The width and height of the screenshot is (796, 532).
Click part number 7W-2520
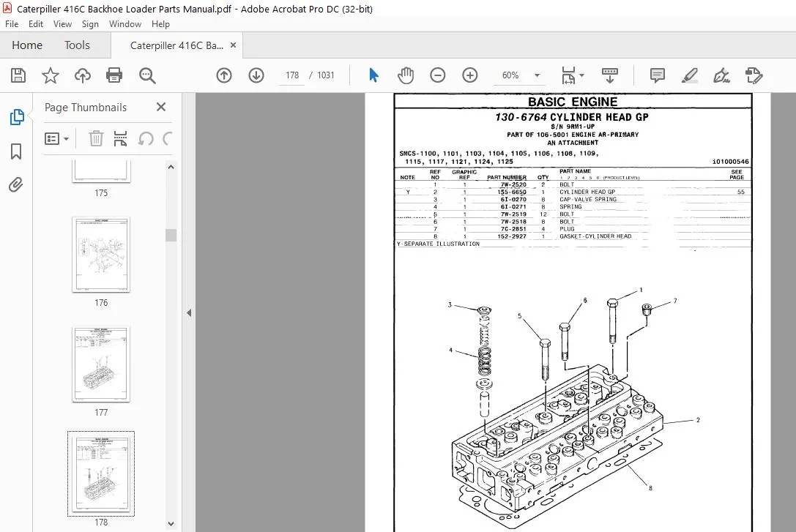513,184
